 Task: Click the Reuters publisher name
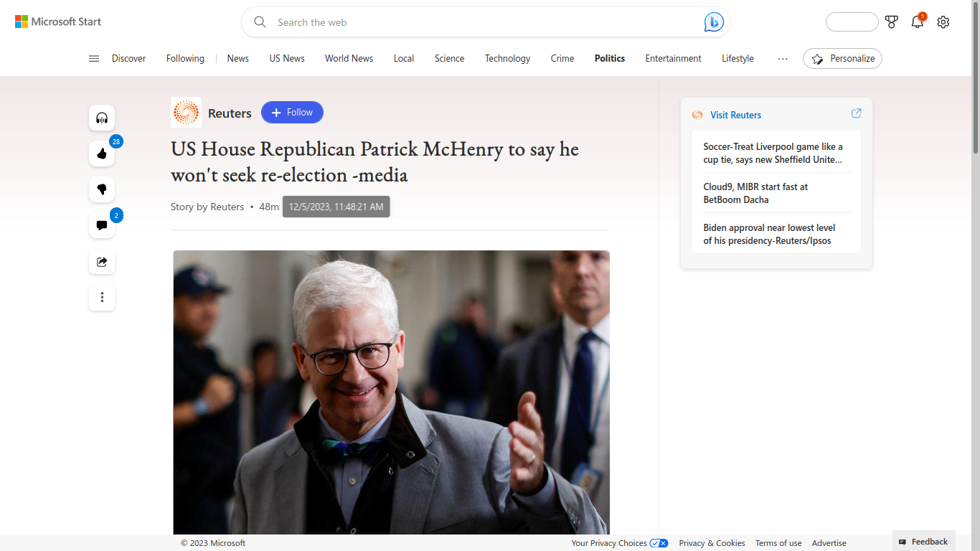(230, 113)
